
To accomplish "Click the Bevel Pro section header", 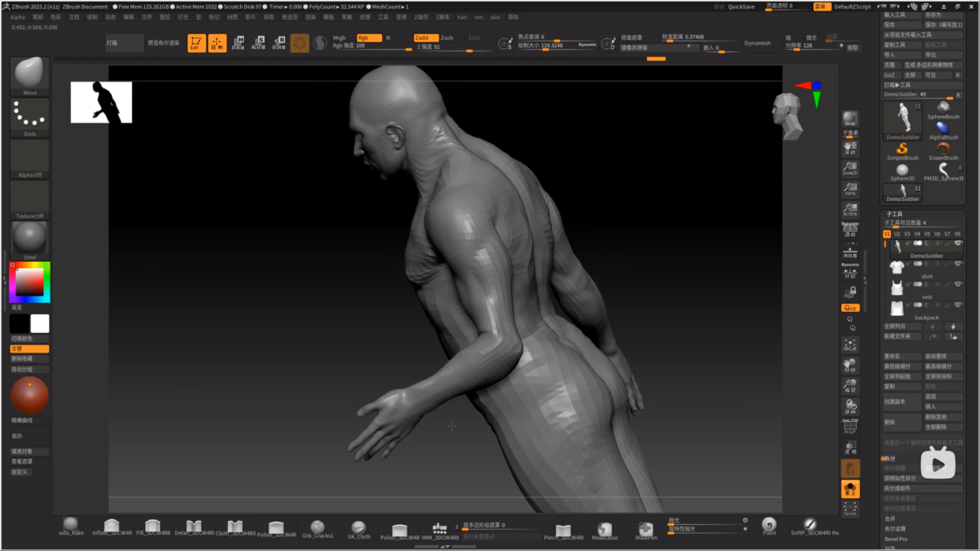I will (896, 539).
